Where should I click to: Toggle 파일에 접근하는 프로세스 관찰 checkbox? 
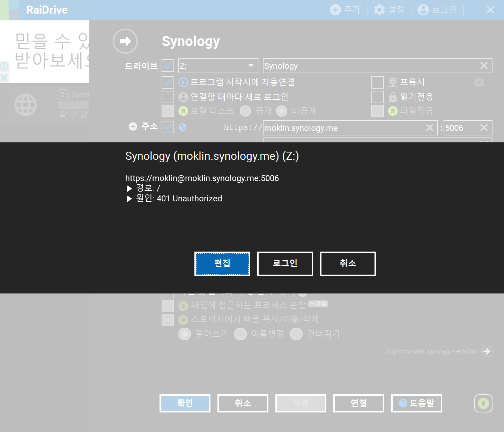[x=168, y=306]
